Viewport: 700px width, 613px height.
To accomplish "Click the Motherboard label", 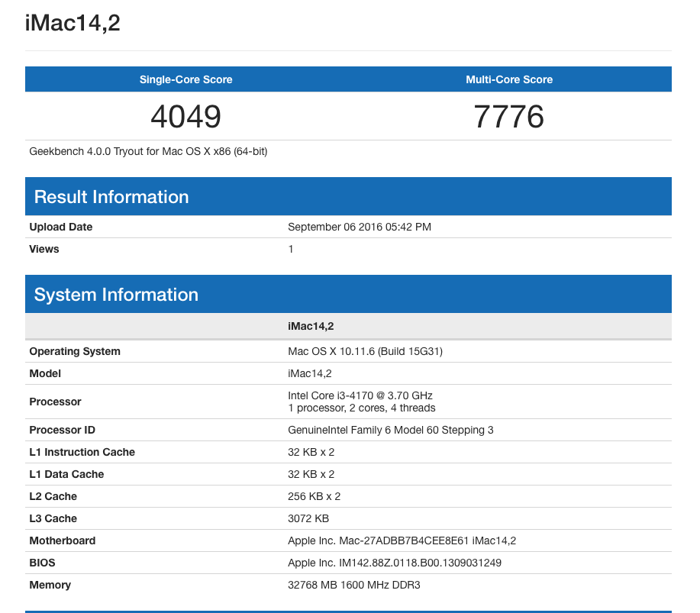I will click(x=62, y=540).
